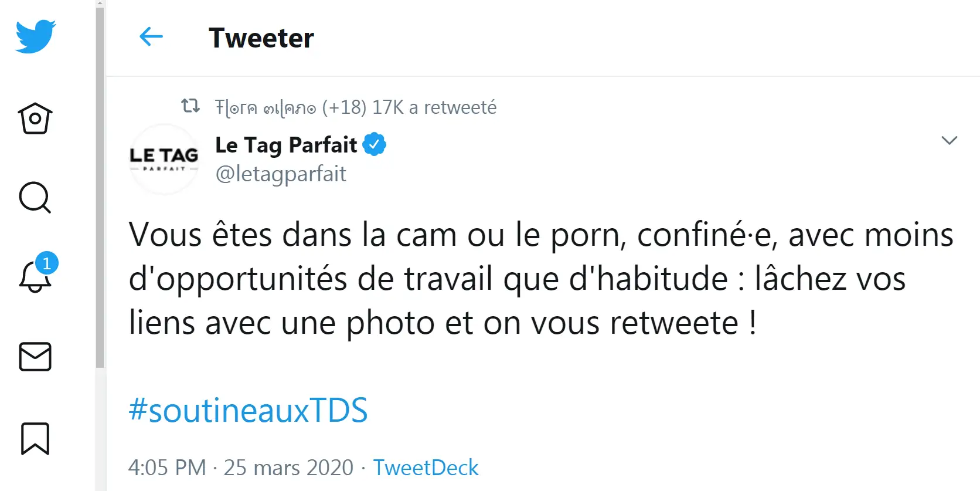Click the blue verified badge
980x491 pixels.
pyautogui.click(x=375, y=144)
